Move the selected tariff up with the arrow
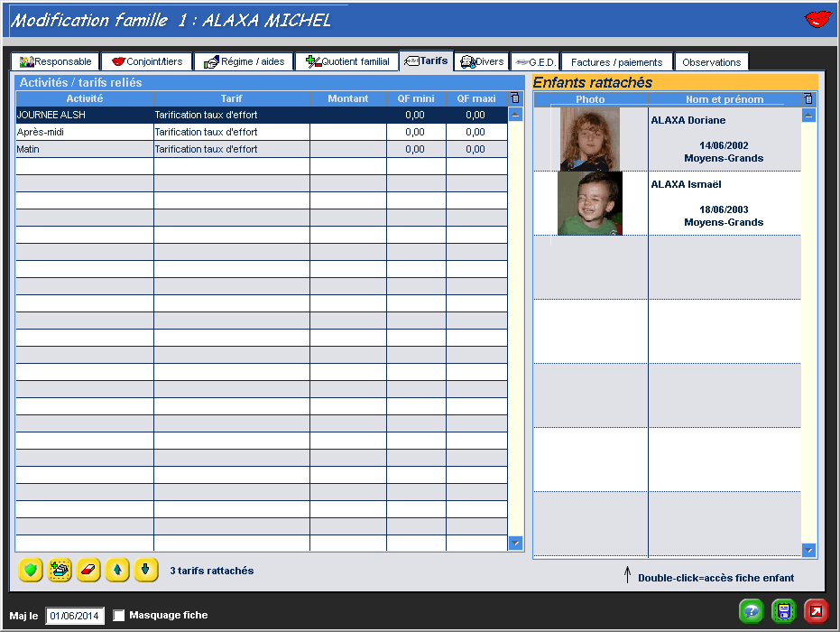The image size is (840, 632). click(x=117, y=570)
